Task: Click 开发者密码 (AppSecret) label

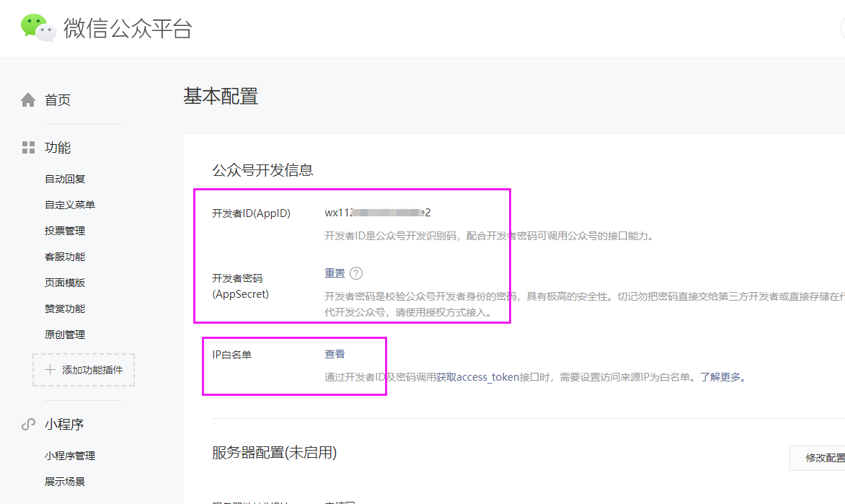Action: pyautogui.click(x=240, y=286)
